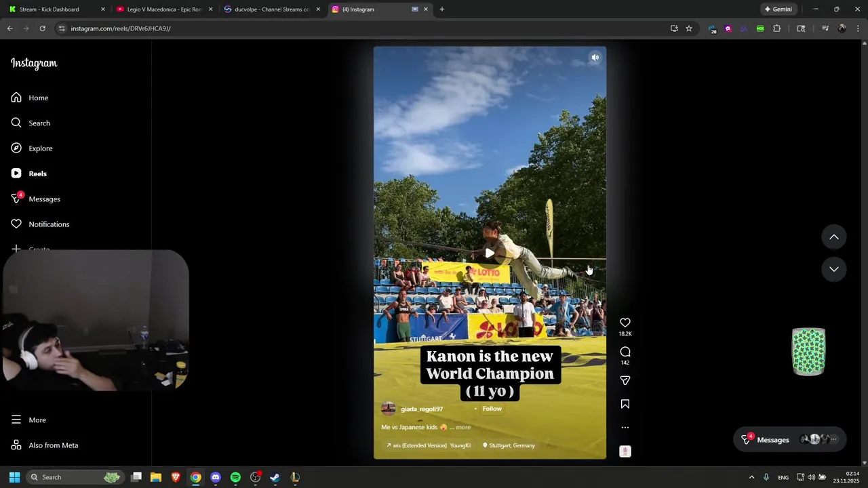
Task: Open the More menu in the sidebar
Action: click(x=28, y=420)
